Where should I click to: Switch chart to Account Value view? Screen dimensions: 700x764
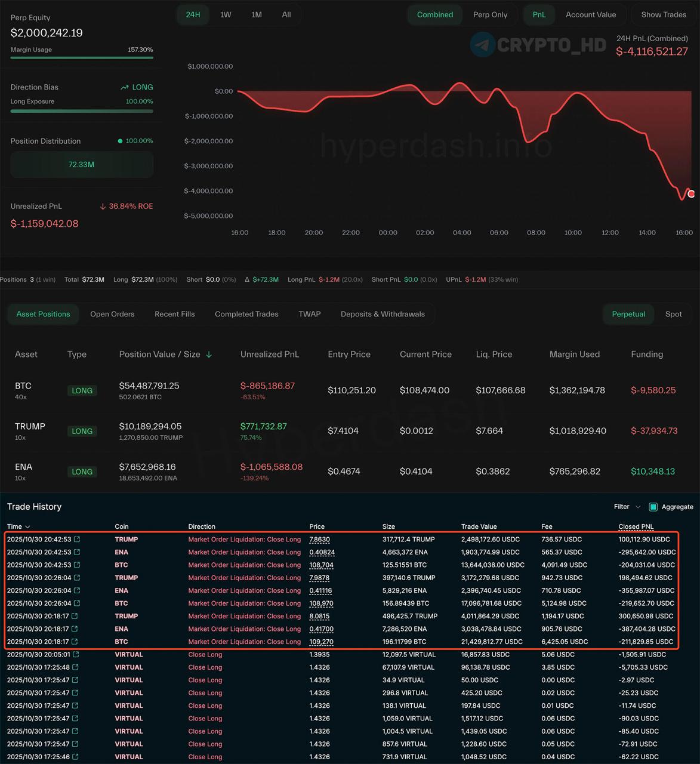590,15
